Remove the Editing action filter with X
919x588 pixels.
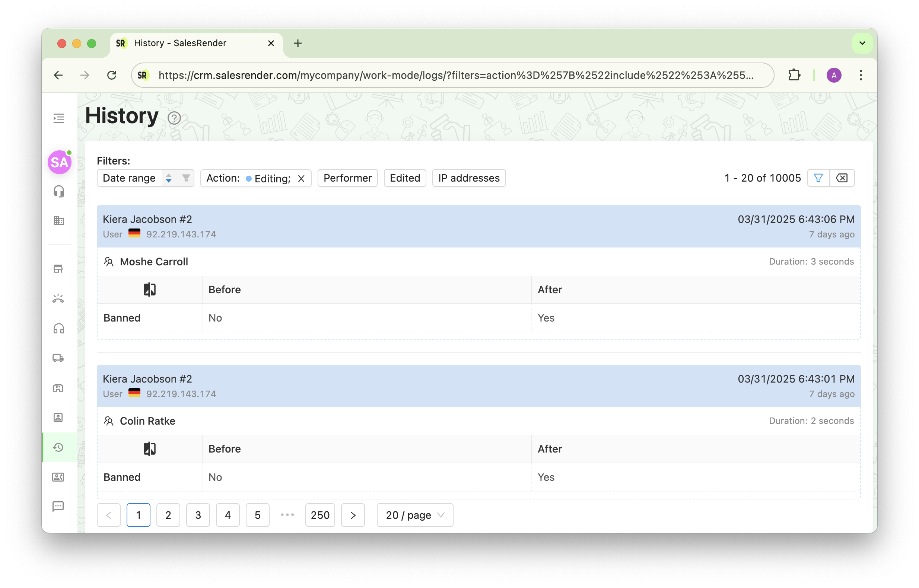tap(301, 179)
